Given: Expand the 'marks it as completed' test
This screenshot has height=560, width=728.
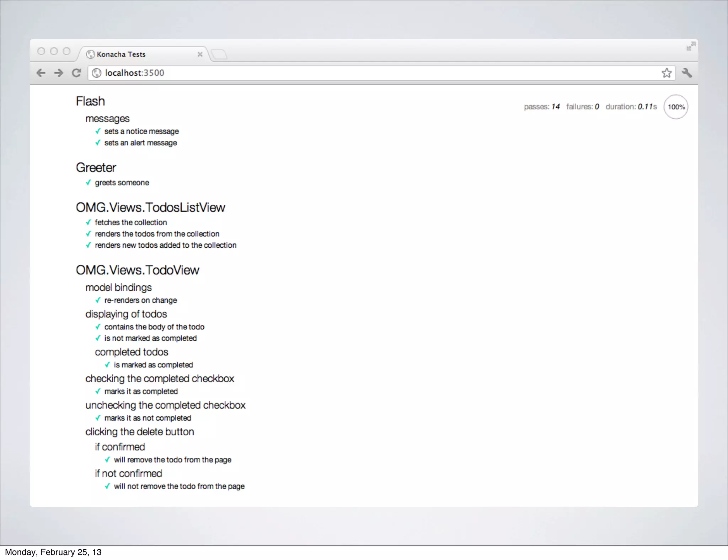Looking at the screenshot, I should [x=141, y=392].
